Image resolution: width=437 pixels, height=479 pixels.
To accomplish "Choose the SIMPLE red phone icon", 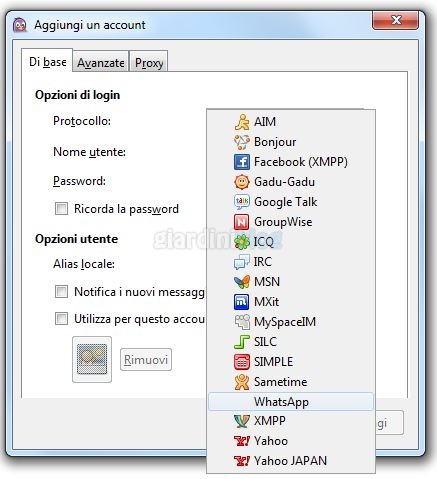I will (242, 362).
